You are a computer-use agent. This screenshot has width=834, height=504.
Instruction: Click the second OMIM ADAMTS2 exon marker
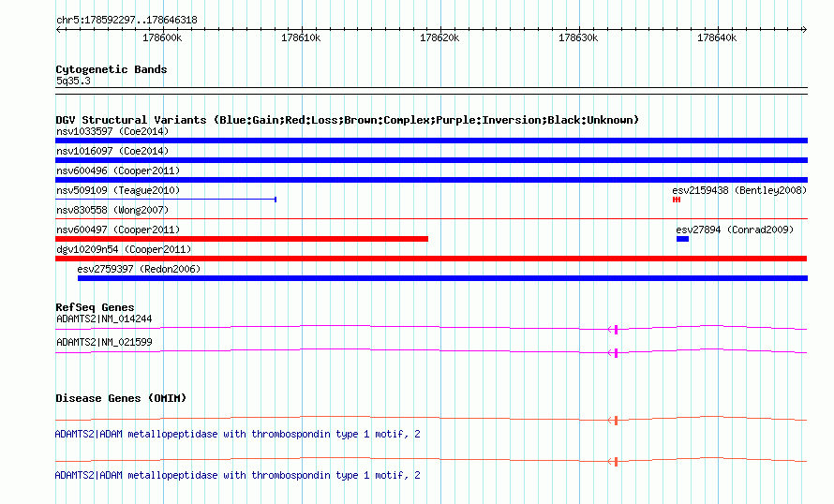(616, 462)
